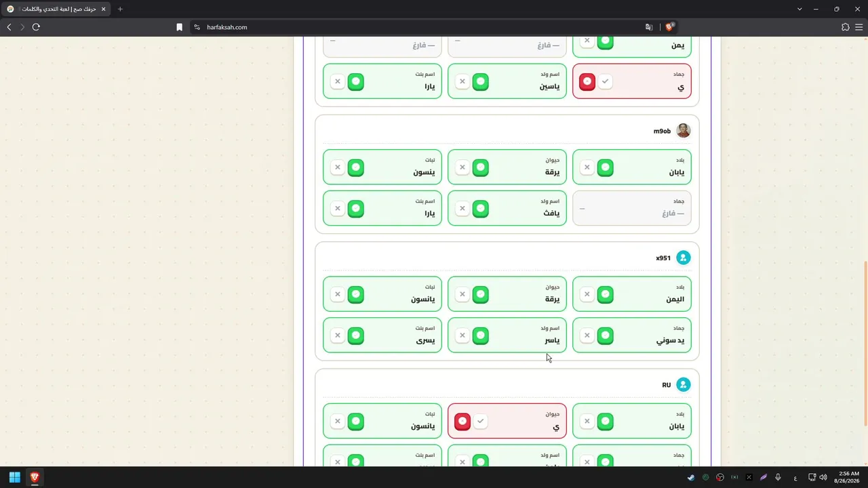This screenshot has height=488, width=868.
Task: Open a new browser tab
Action: tap(120, 9)
